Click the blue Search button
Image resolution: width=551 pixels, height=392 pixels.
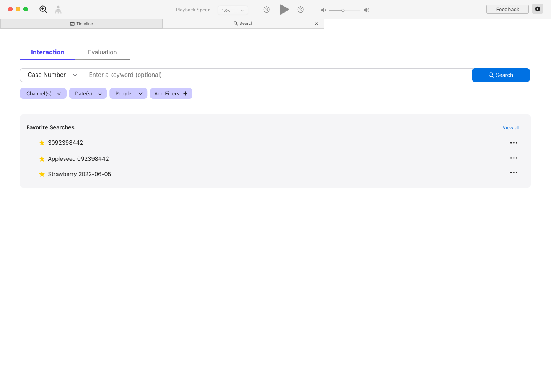500,75
